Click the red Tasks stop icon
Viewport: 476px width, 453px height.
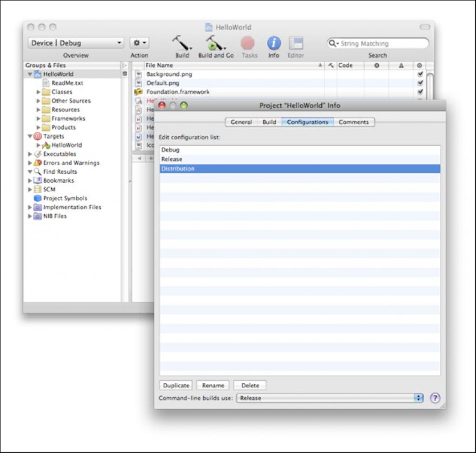(248, 43)
